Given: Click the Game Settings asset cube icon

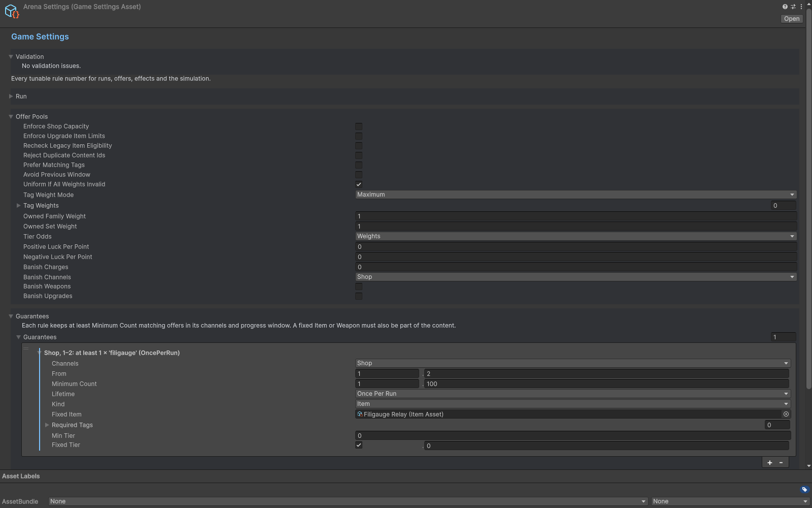Looking at the screenshot, I should tap(11, 11).
